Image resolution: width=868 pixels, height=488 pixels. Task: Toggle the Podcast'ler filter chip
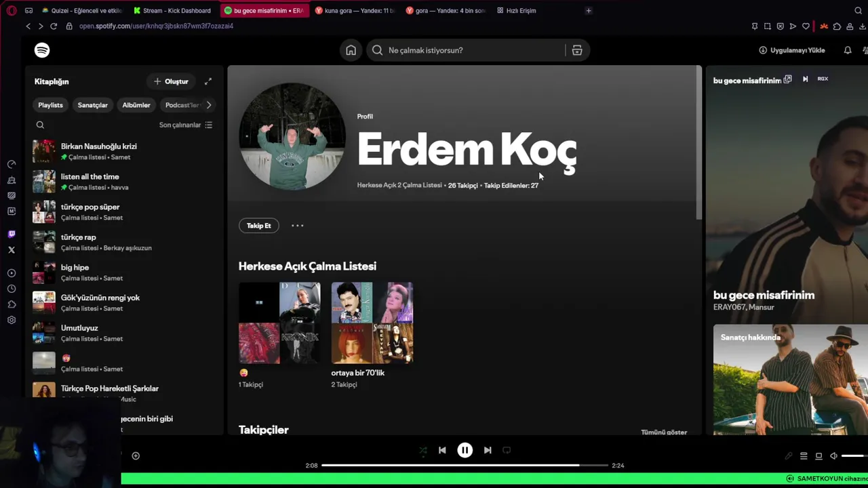click(181, 105)
